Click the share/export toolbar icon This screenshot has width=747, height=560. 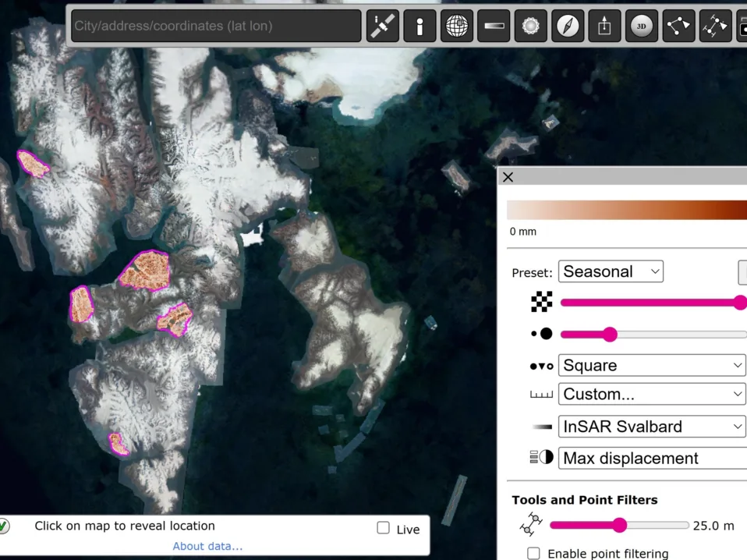(x=604, y=26)
